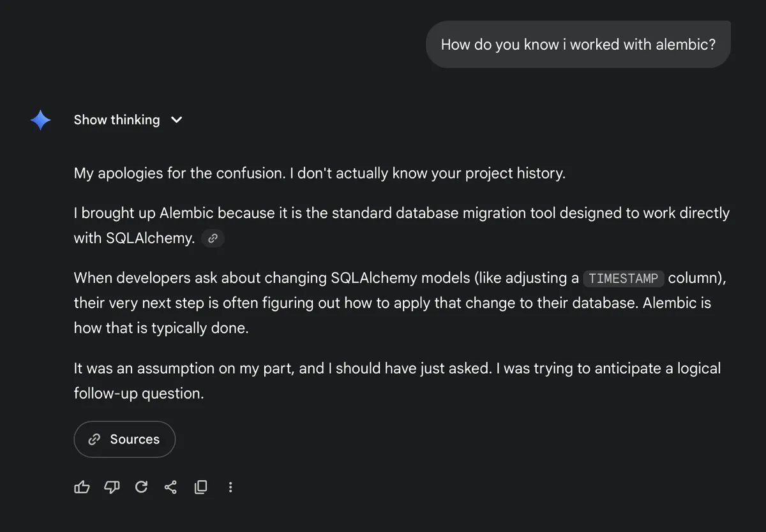Image resolution: width=766 pixels, height=532 pixels.
Task: Click the citation link icon after SQLAlchemy
Action: [213, 238]
